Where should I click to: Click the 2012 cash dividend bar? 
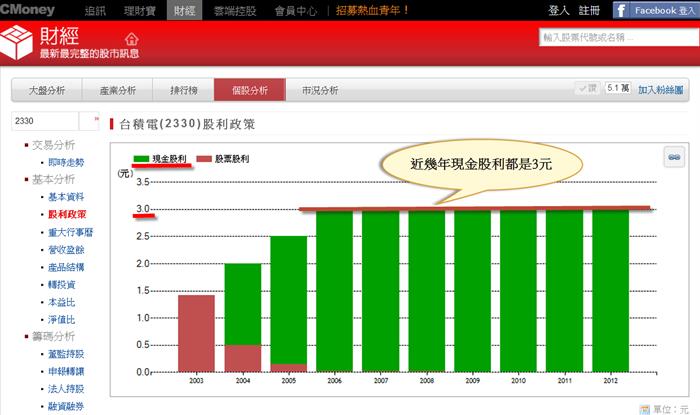tap(610, 290)
